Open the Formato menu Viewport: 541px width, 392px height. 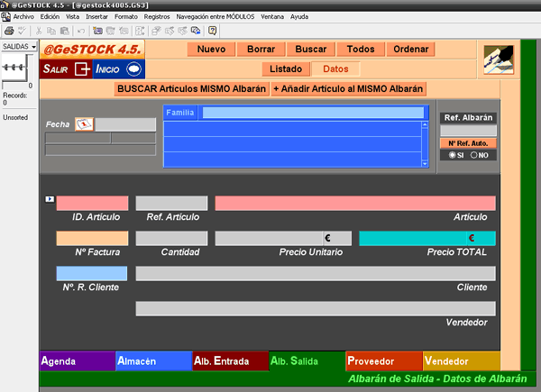click(126, 16)
